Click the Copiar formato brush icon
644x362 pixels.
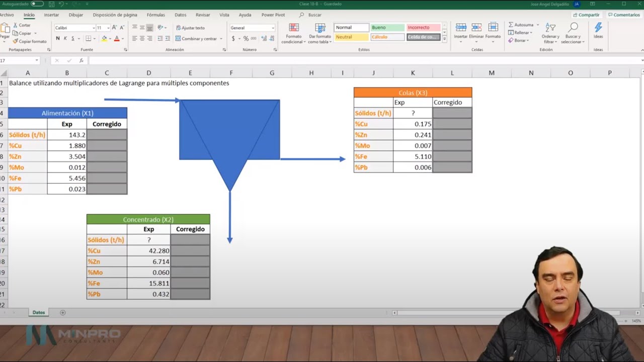[15, 41]
